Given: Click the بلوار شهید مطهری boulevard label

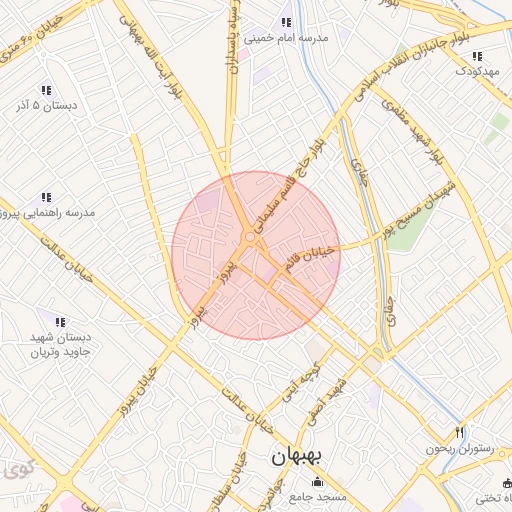Looking at the screenshot, I should (413, 132).
